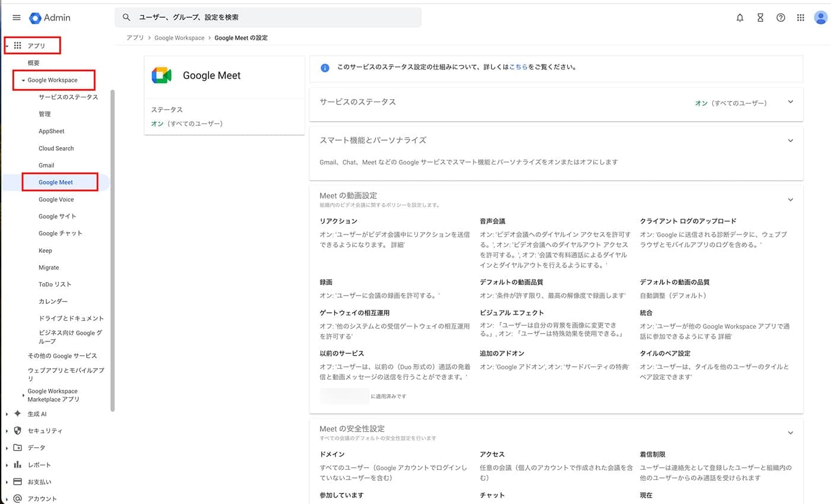Image resolution: width=831 pixels, height=504 pixels.
Task: Open the help question mark icon
Action: pos(781,18)
